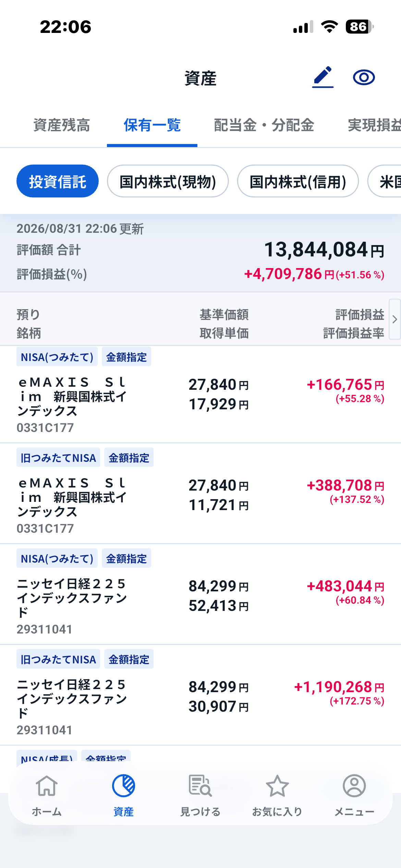The image size is (401, 868).
Task: Select the 国内株式(信用) filter chip
Action: click(x=298, y=181)
